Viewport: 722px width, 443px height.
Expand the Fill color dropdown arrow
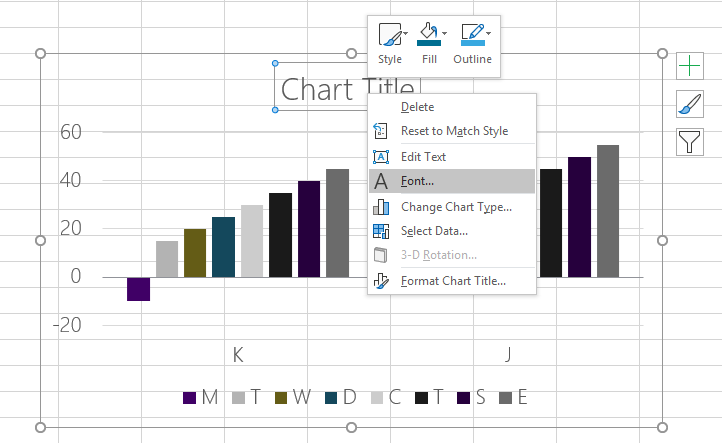coord(444,34)
